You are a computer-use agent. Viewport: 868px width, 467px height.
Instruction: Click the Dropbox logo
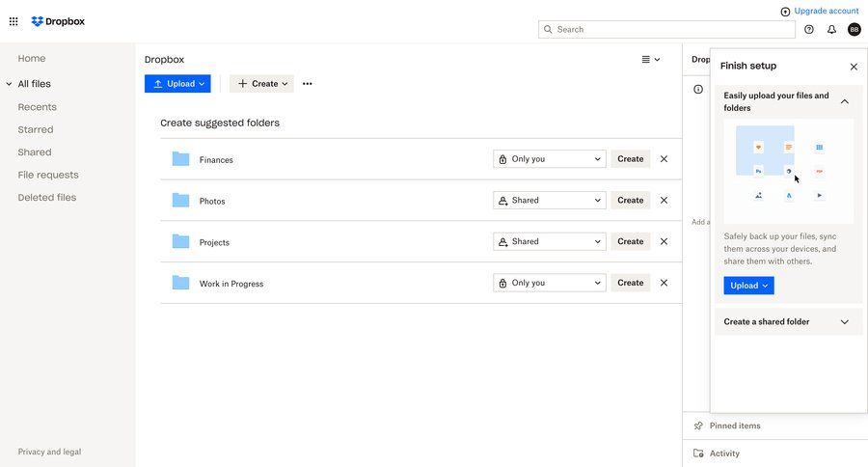pos(58,21)
